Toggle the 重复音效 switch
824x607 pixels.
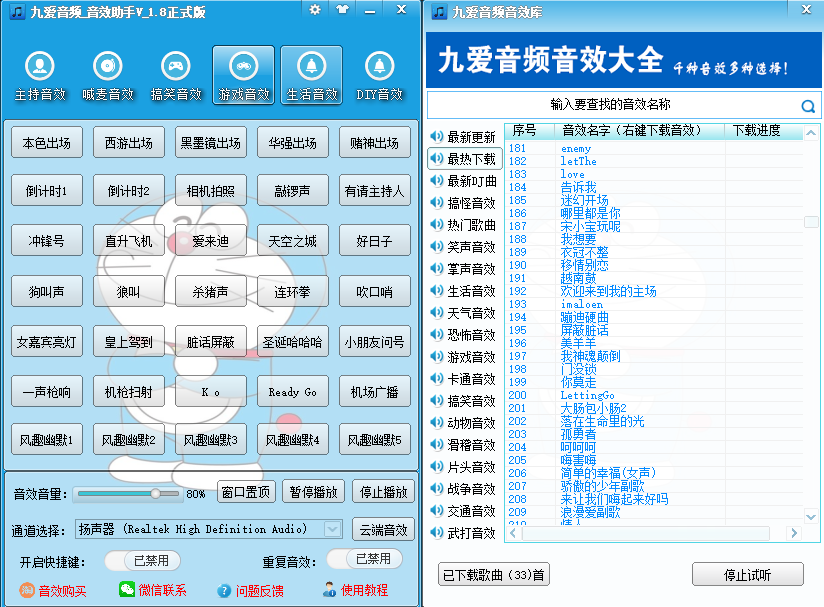click(365, 559)
